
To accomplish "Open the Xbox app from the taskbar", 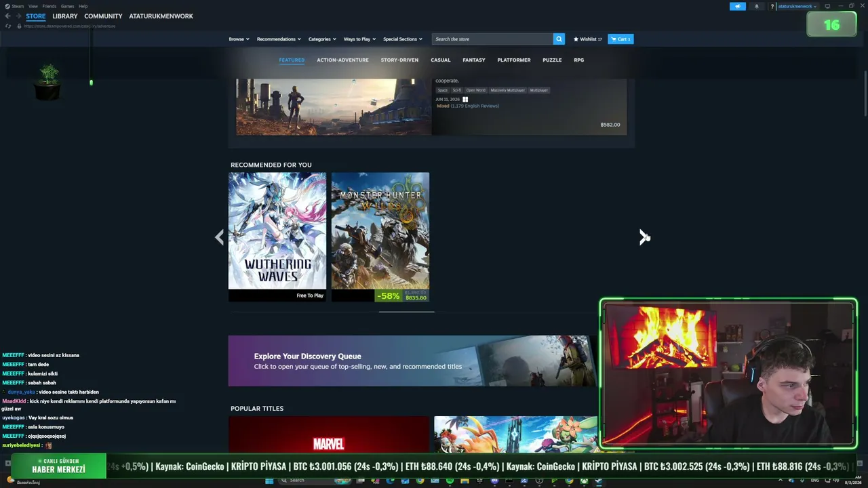I will (583, 481).
